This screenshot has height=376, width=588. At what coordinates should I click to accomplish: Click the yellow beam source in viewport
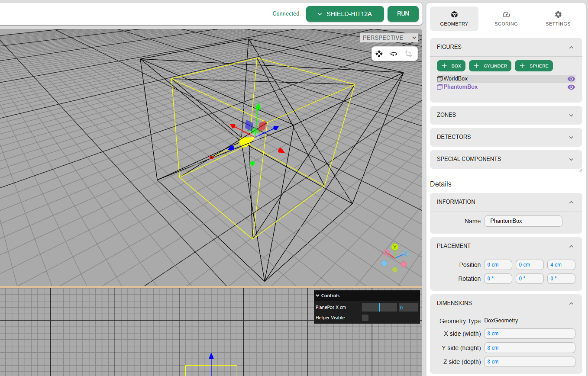[246, 141]
